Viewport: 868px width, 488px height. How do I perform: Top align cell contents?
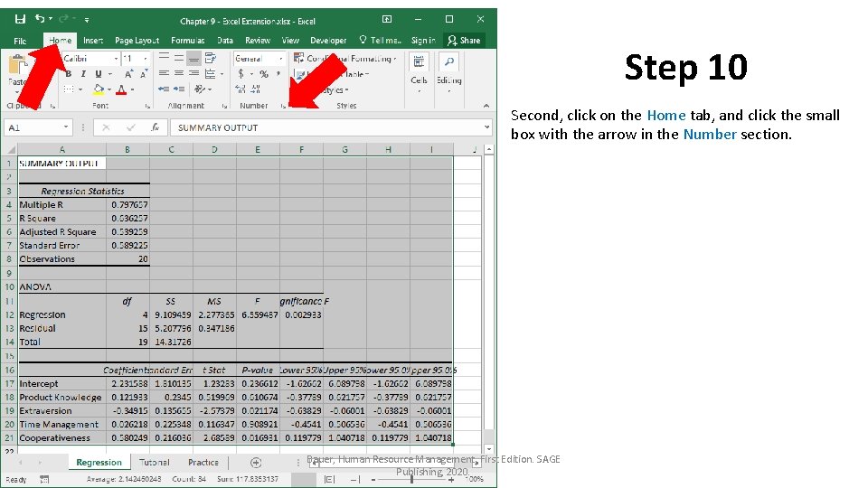coord(164,58)
